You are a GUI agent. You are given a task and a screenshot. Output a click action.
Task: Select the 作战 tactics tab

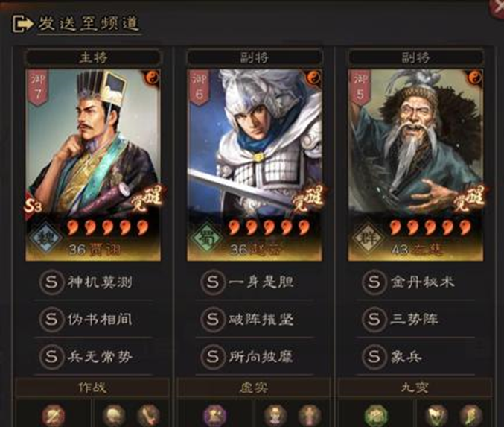[x=92, y=388]
